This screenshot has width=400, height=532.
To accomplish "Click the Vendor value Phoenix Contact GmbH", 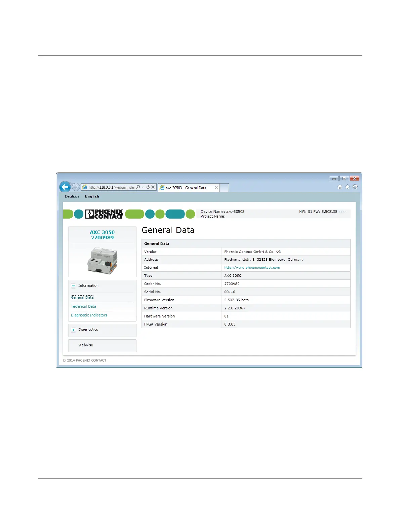I will point(252,252).
